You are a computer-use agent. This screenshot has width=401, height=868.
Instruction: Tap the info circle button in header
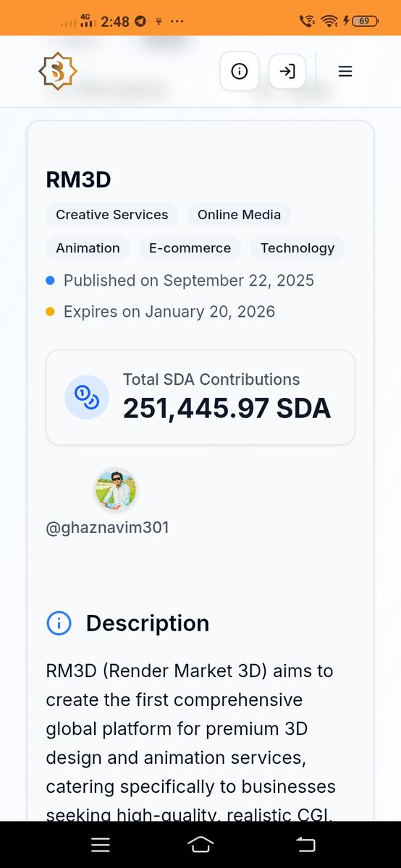pyautogui.click(x=239, y=72)
